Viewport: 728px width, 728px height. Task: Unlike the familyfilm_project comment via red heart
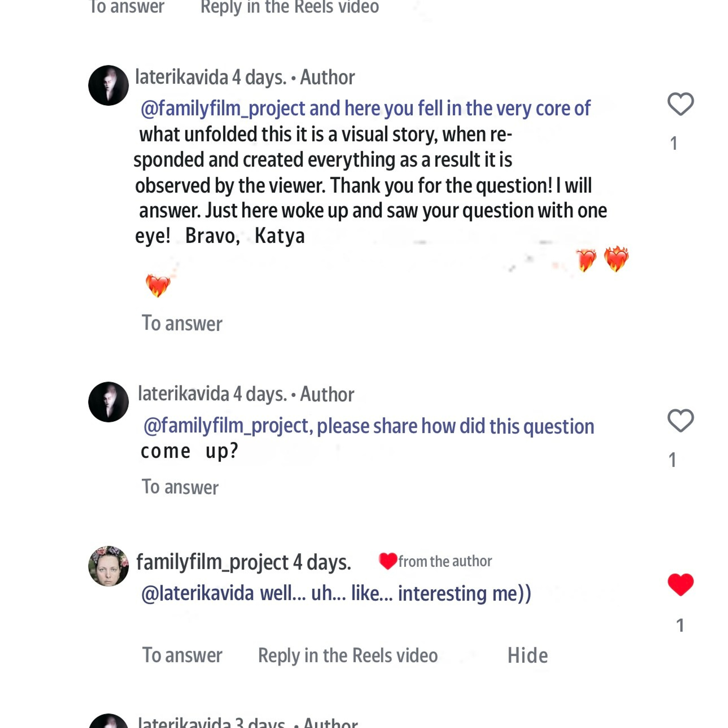(680, 584)
